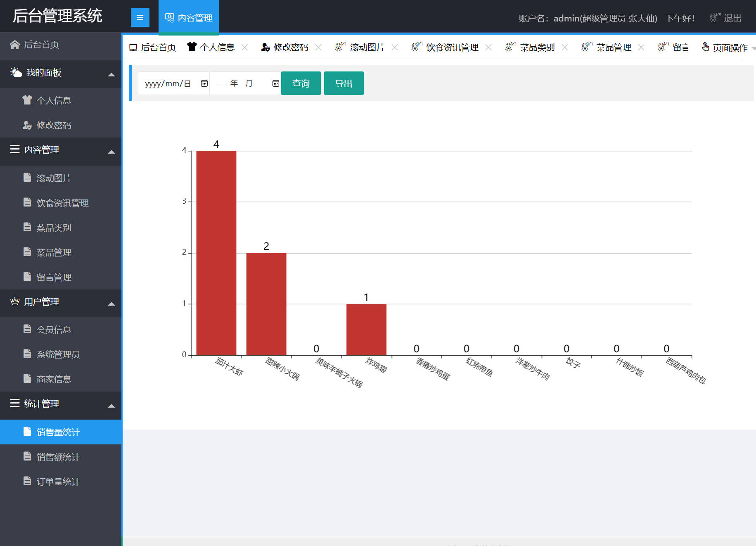Open 销售额统计 in the sidebar
The image size is (756, 546).
[58, 457]
